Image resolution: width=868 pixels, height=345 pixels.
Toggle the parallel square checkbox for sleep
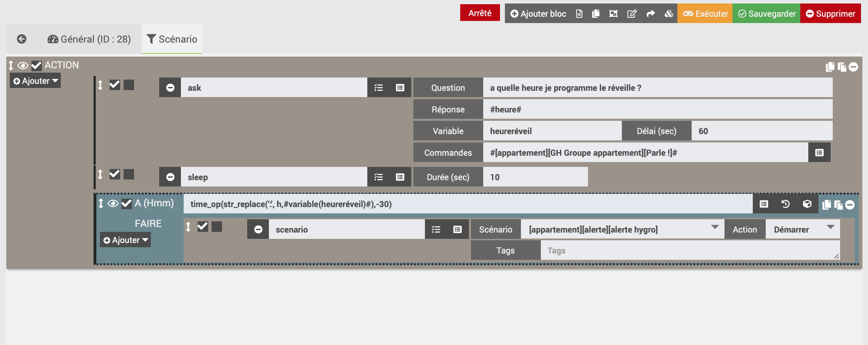point(129,174)
